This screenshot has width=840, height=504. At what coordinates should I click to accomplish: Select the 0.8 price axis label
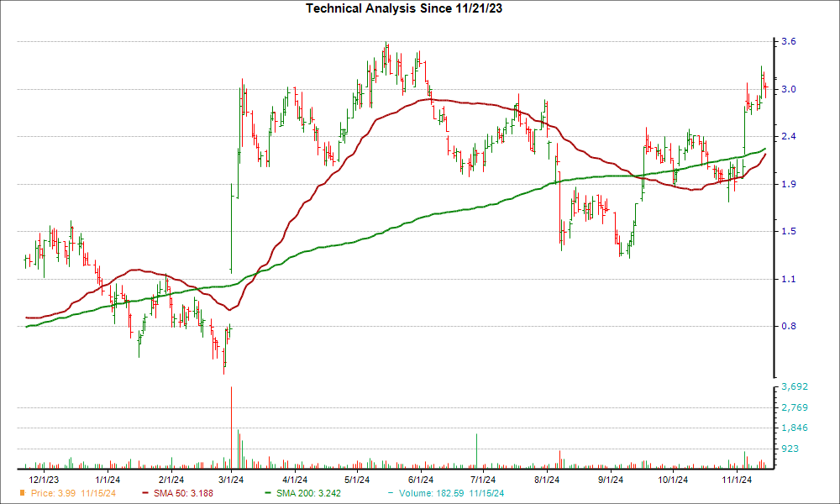pos(789,326)
